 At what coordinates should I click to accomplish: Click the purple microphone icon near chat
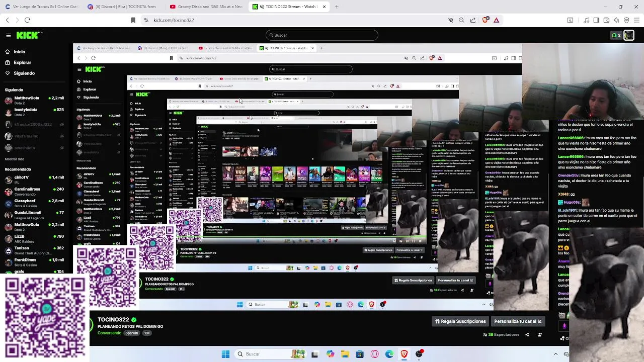pyautogui.click(x=564, y=326)
